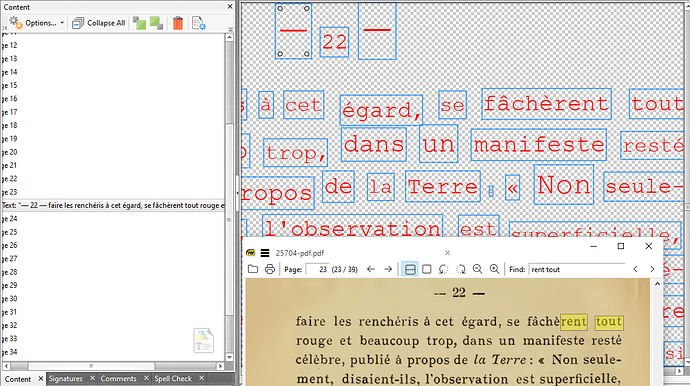Select the 'manifeste' text box in editor
This screenshot has width=690, height=386.
pyautogui.click(x=539, y=145)
